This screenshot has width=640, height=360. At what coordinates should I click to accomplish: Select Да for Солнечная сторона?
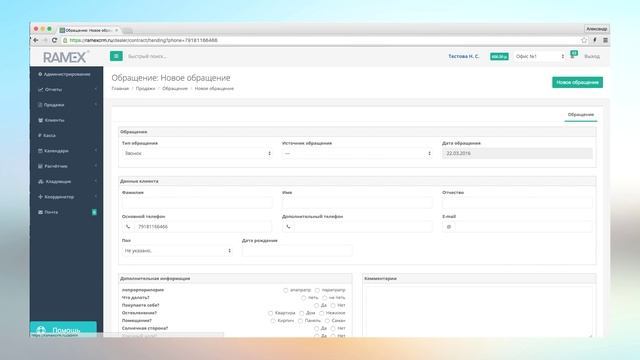pos(316,328)
